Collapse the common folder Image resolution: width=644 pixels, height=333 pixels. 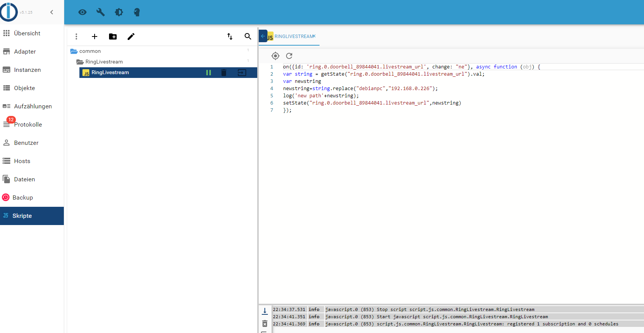(x=74, y=51)
